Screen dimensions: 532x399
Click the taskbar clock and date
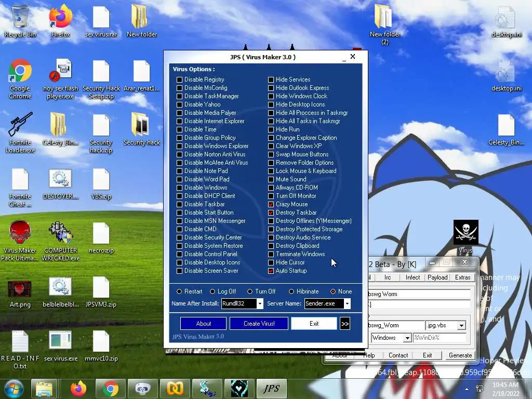click(506, 389)
